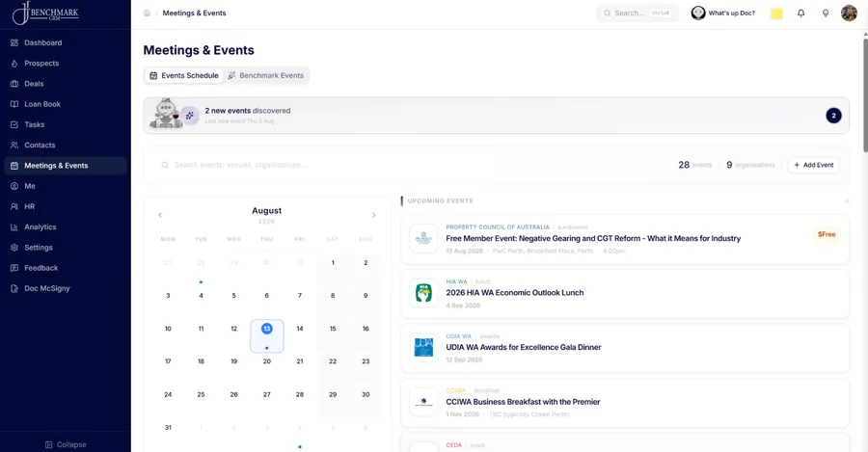
Task: Open the What's up Doc? assistant
Action: 723,13
